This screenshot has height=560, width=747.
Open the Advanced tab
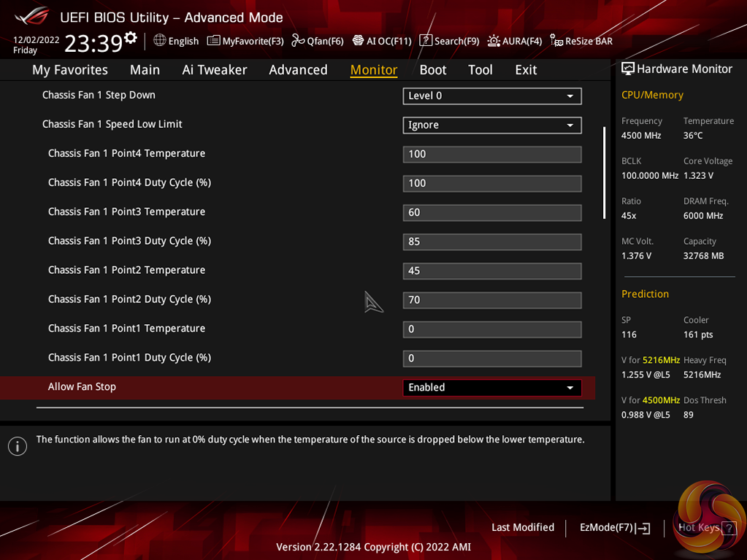click(x=298, y=70)
